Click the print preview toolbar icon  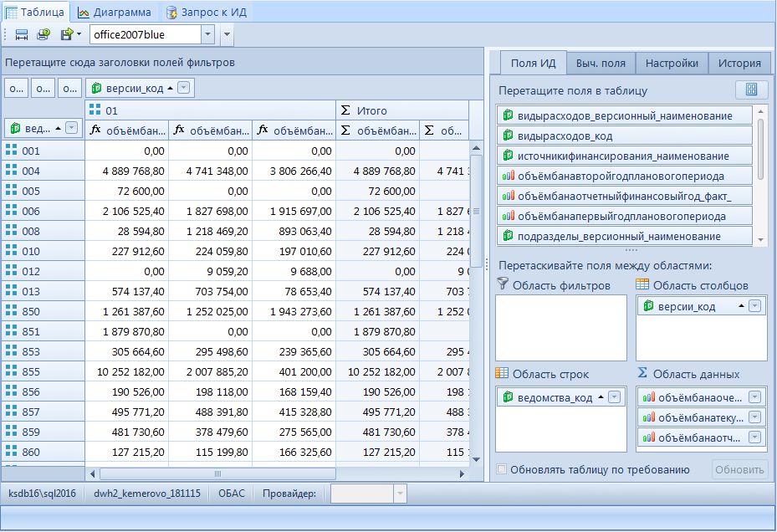[43, 34]
